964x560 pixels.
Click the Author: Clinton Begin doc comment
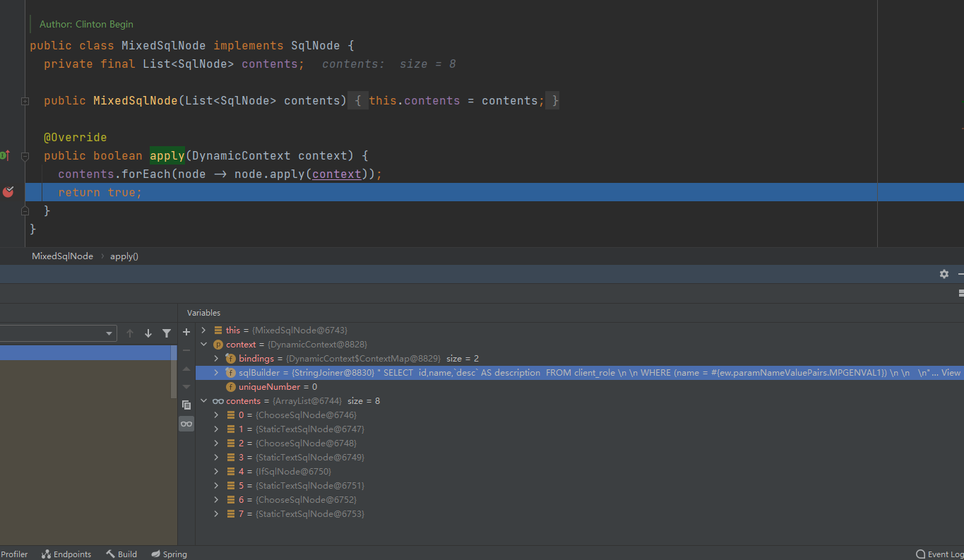[x=86, y=24]
